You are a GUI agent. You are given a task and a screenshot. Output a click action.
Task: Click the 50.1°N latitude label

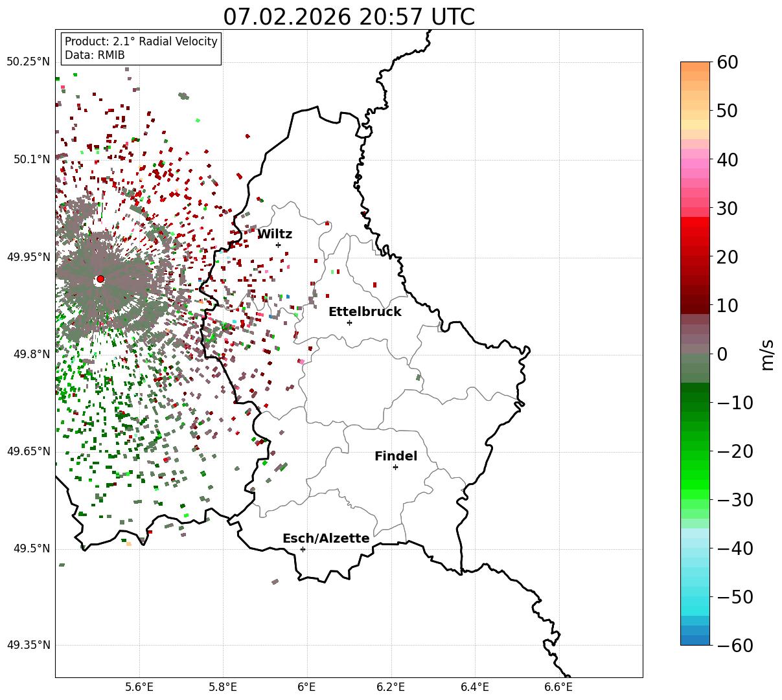pos(31,159)
